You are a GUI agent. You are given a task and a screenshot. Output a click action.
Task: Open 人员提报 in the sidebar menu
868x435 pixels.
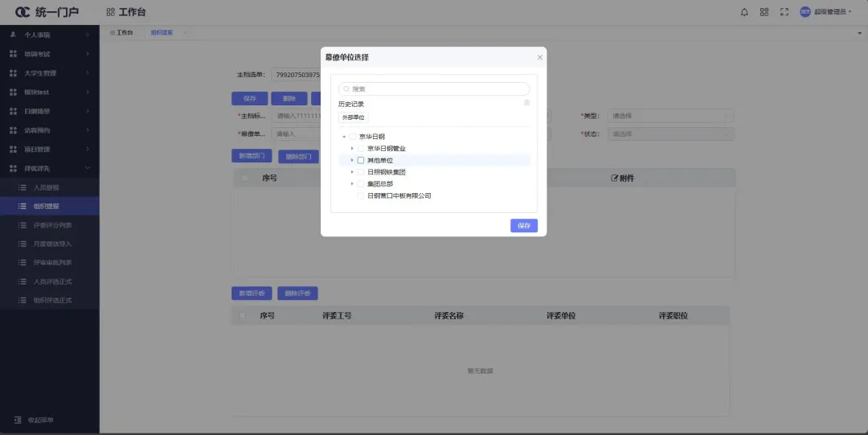tap(46, 187)
